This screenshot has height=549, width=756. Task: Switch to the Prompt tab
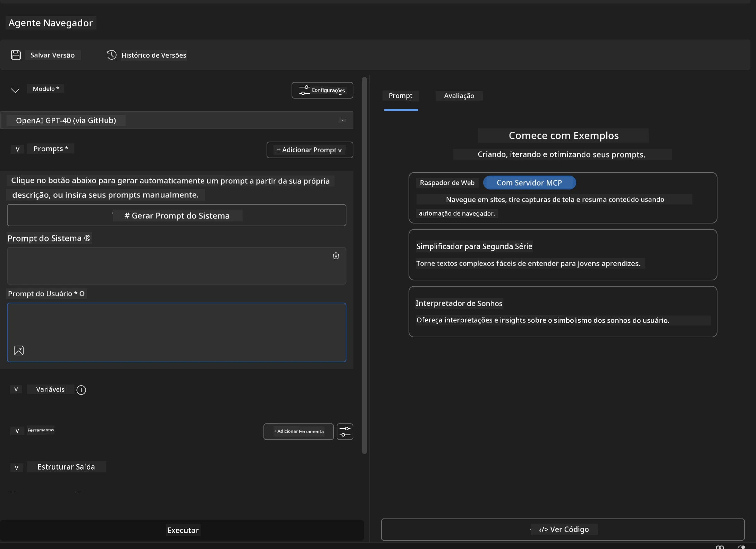click(401, 96)
